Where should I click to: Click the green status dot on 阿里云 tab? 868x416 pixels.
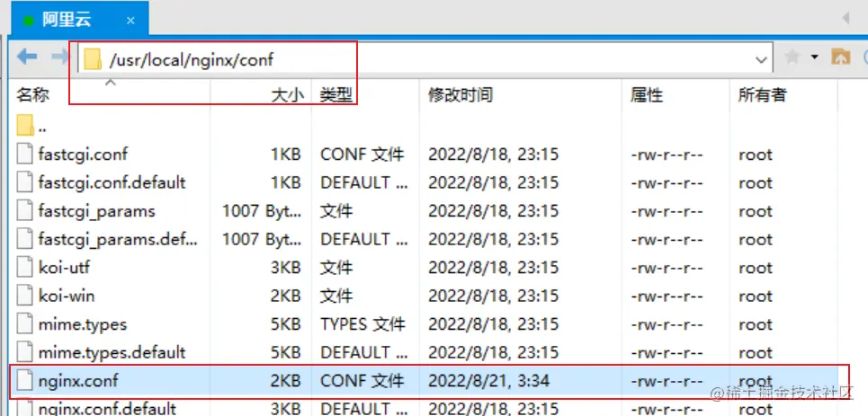[x=29, y=21]
